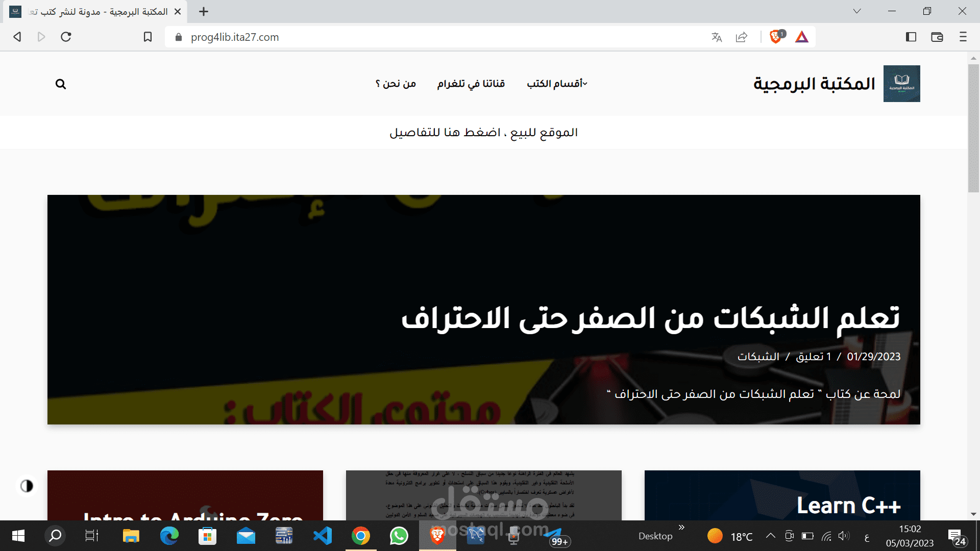Image resolution: width=980 pixels, height=551 pixels.
Task: Click the site logo image
Action: tap(901, 84)
